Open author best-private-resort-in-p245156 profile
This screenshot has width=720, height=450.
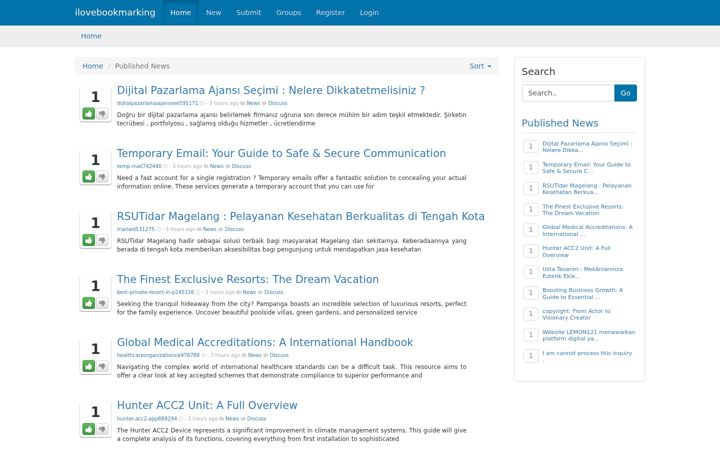155,292
